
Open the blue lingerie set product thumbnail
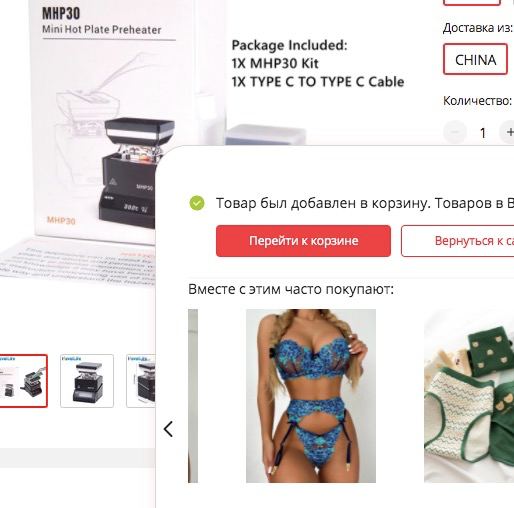click(x=311, y=396)
